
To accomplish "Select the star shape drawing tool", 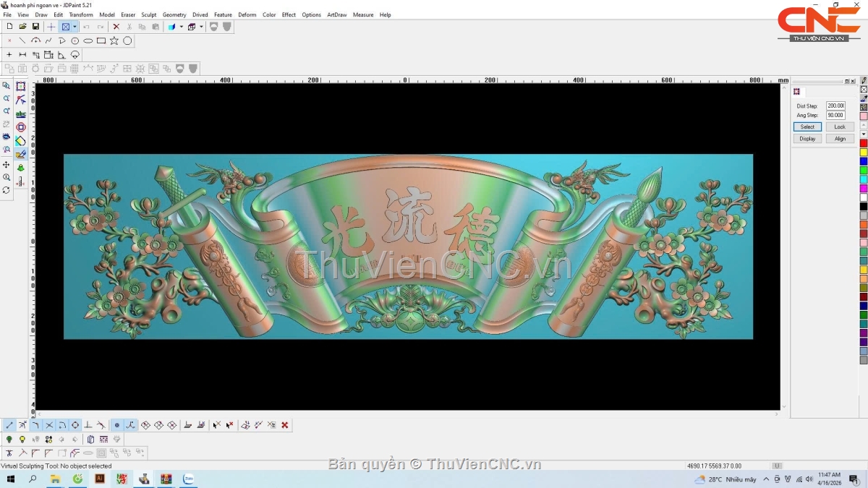I will [x=114, y=41].
